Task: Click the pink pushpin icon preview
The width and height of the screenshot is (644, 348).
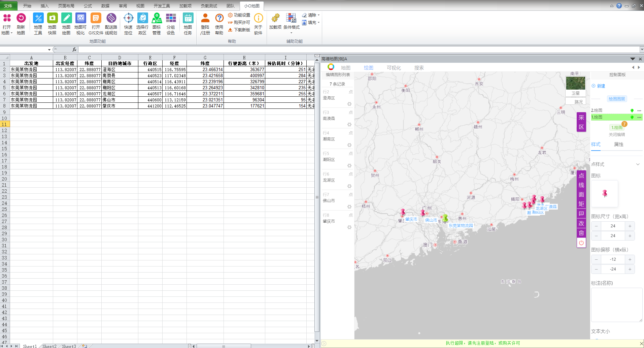Action: tap(605, 193)
